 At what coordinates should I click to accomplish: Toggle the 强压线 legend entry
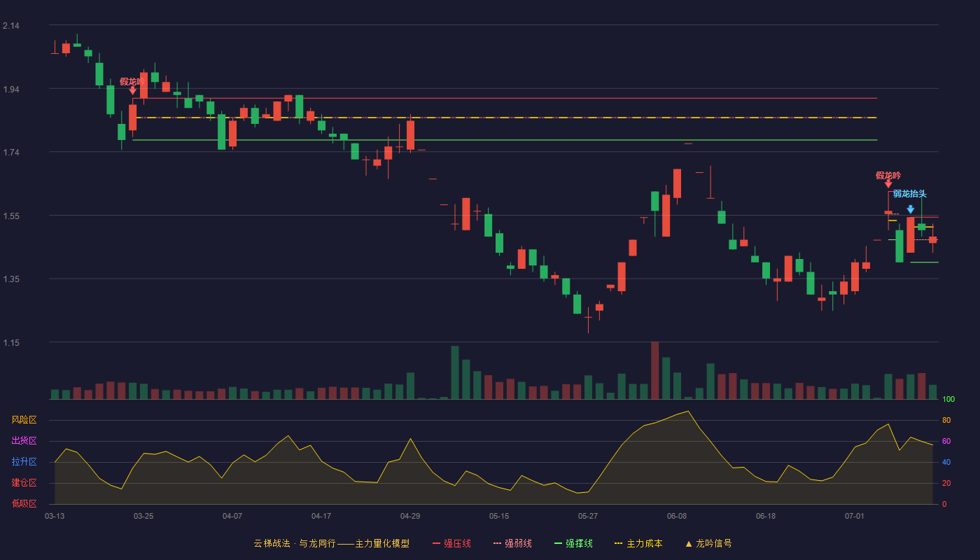[451, 543]
